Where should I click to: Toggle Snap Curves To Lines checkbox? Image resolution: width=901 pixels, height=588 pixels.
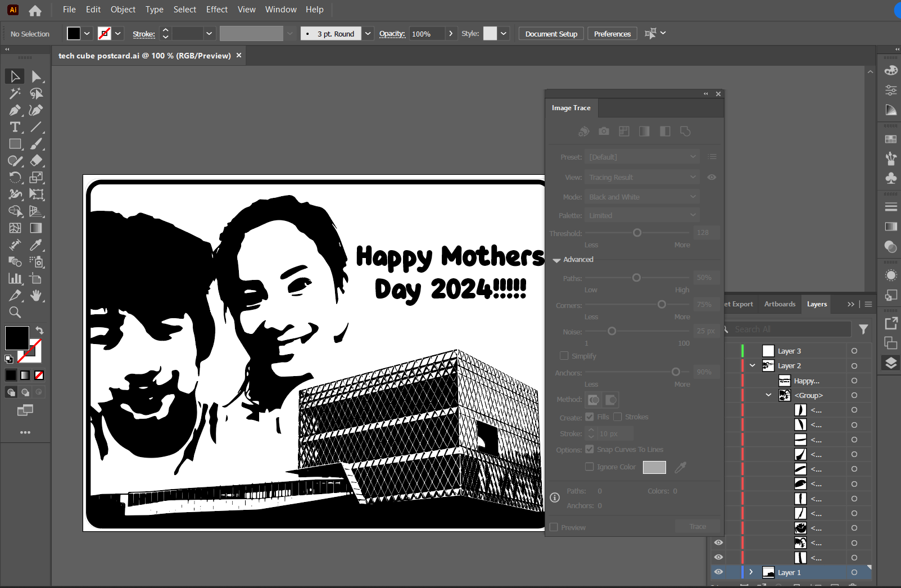590,449
